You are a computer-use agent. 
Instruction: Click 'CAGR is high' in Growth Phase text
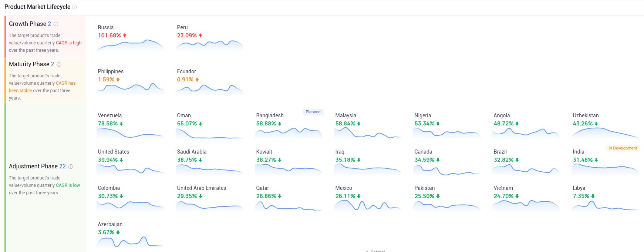pyautogui.click(x=69, y=43)
